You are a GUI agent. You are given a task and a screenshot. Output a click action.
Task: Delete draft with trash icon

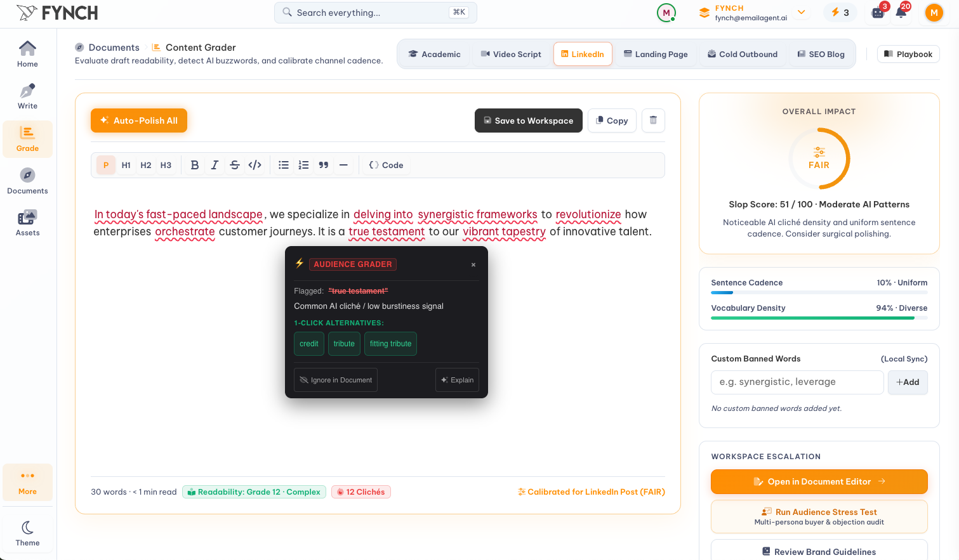coord(653,120)
